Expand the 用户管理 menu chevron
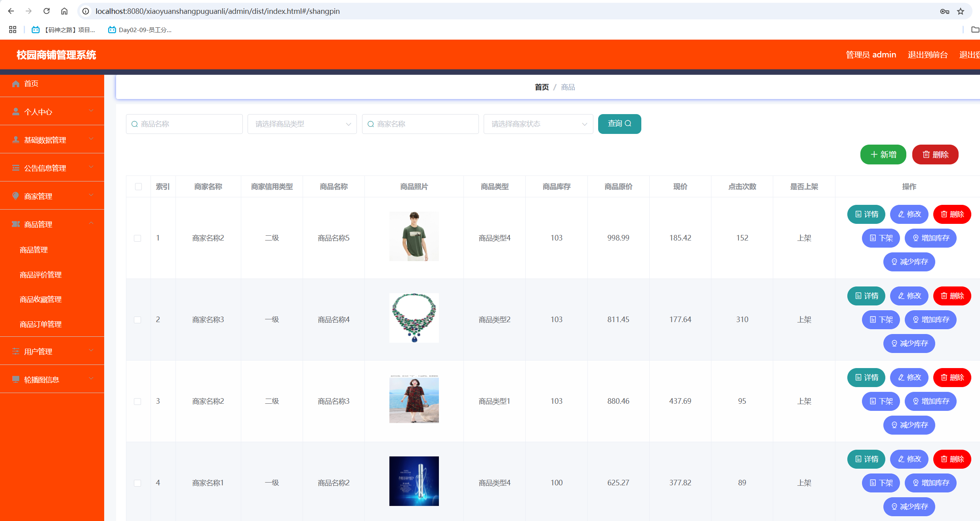The height and width of the screenshot is (521, 980). [91, 351]
